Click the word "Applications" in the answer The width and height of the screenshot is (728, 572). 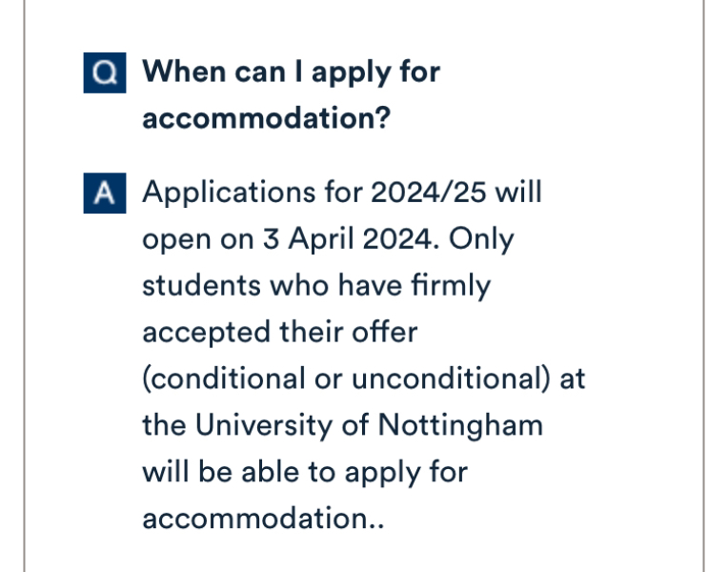(219, 192)
